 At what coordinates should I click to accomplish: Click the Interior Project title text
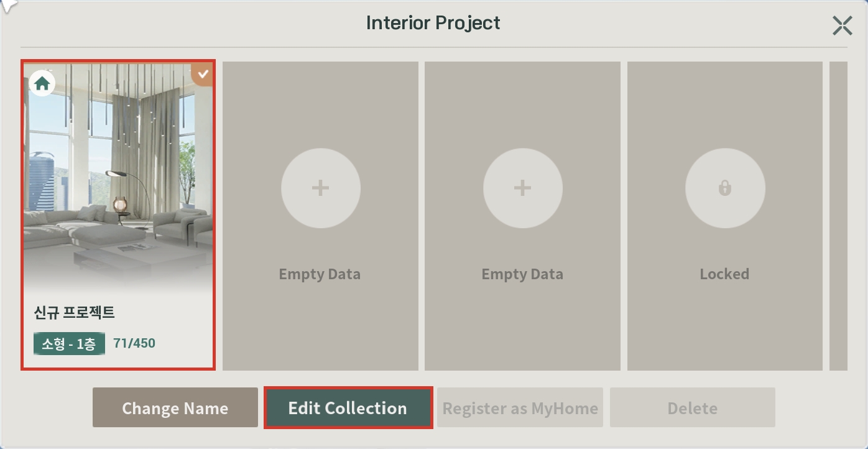pos(433,23)
